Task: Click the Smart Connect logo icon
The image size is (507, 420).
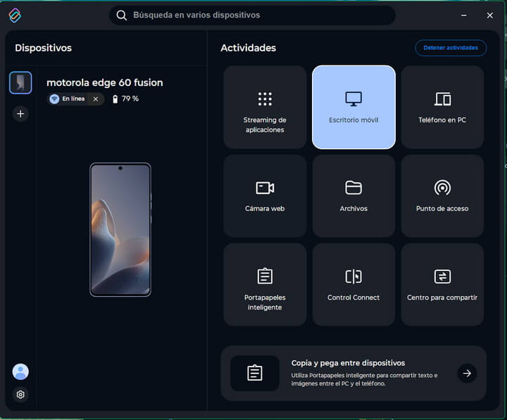Action: pos(15,15)
